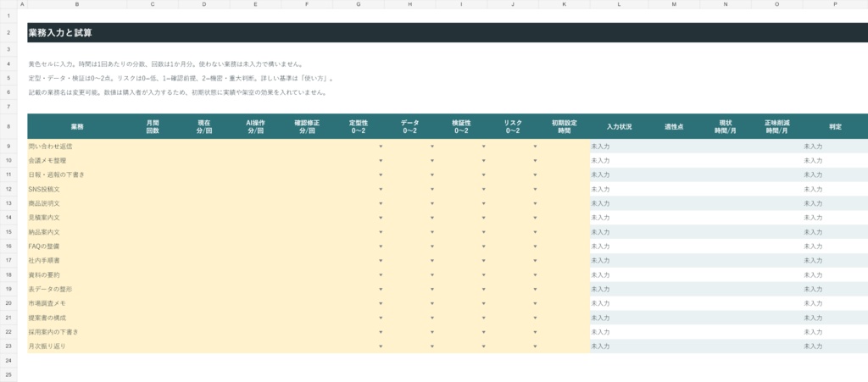Click the AI操作 分/回 header cell
This screenshot has height=382, width=868.
pyautogui.click(x=256, y=126)
